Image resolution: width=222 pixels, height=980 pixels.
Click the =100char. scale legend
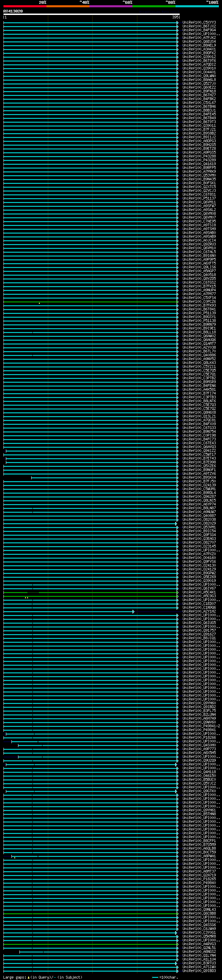point(165,977)
